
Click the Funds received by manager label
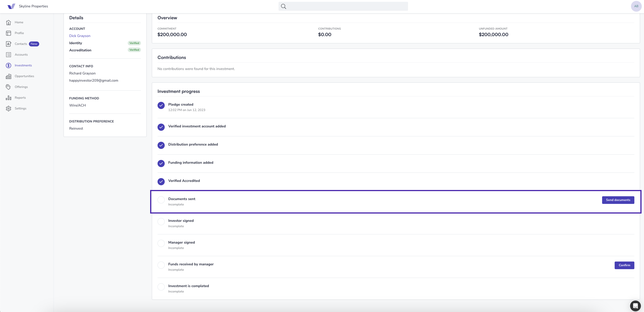(x=191, y=264)
